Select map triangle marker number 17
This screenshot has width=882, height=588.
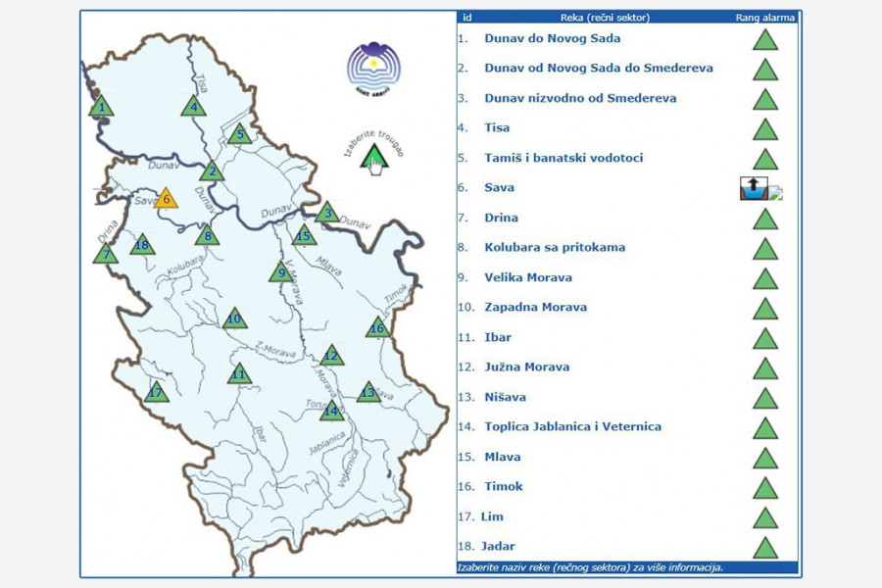coord(155,393)
